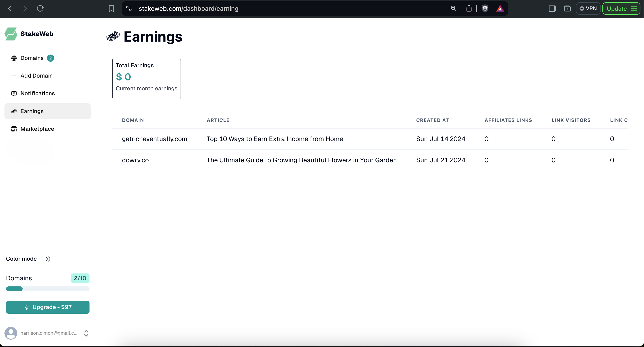This screenshot has height=347, width=644.
Task: Open the getricheventually.com domain row
Action: [x=154, y=139]
